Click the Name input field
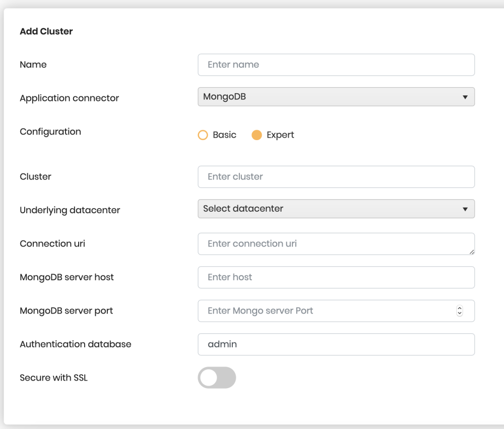The image size is (504, 429). coord(336,65)
